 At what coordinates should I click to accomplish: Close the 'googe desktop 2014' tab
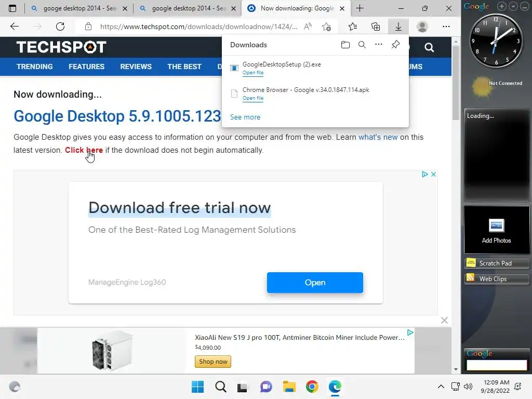pyautogui.click(x=125, y=8)
